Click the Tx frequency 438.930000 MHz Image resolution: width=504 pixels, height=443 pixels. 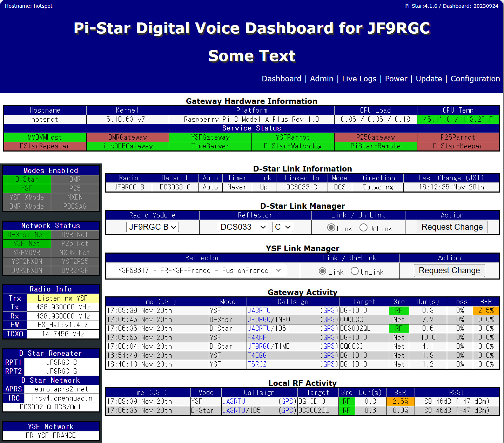(x=63, y=307)
